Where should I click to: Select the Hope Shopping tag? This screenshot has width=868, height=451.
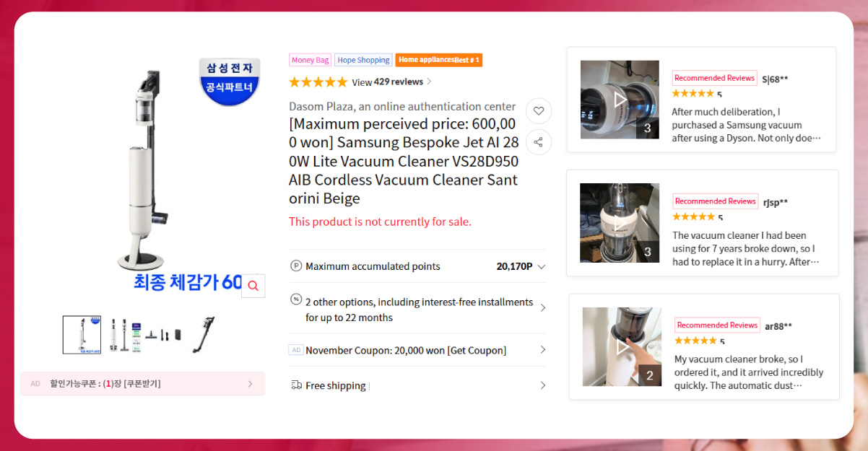363,60
